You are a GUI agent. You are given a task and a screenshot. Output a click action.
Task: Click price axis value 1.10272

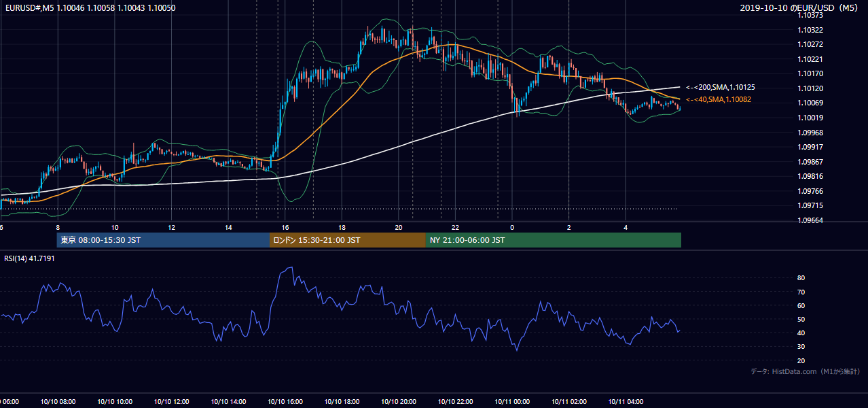pyautogui.click(x=811, y=44)
